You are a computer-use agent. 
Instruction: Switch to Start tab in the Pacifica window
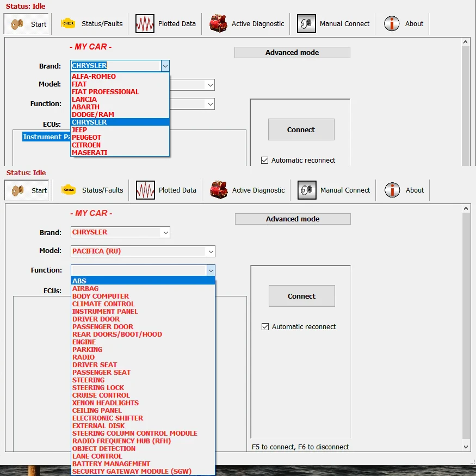point(27,190)
